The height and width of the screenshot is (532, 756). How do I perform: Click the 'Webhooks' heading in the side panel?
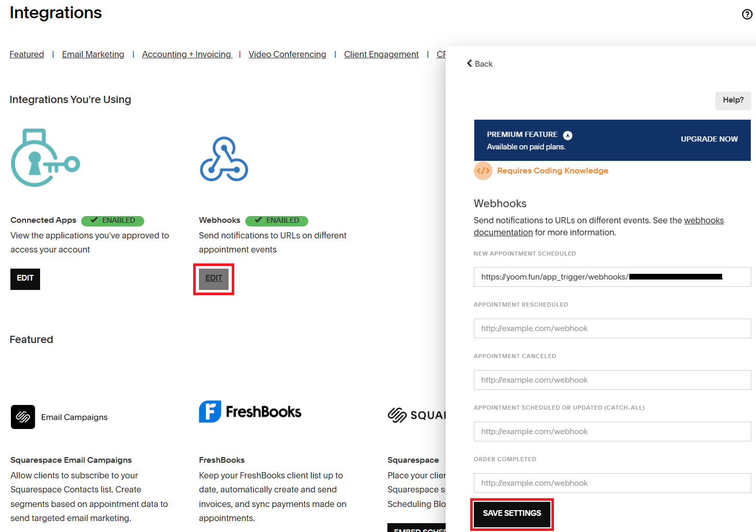500,204
